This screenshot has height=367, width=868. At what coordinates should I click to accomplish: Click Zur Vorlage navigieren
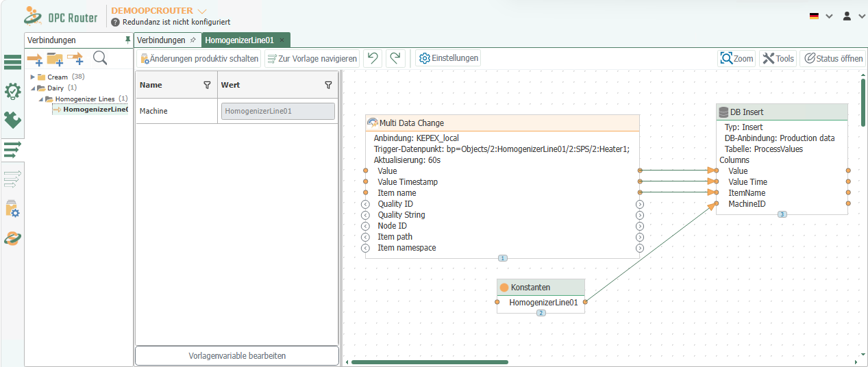(312, 58)
